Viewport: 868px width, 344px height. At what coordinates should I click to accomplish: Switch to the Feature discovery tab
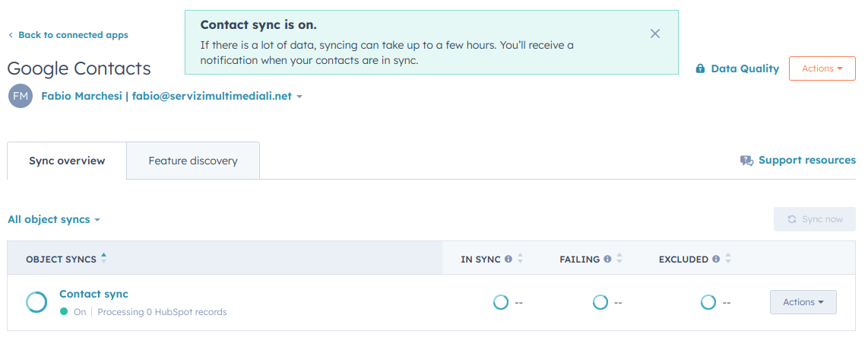coord(192,161)
